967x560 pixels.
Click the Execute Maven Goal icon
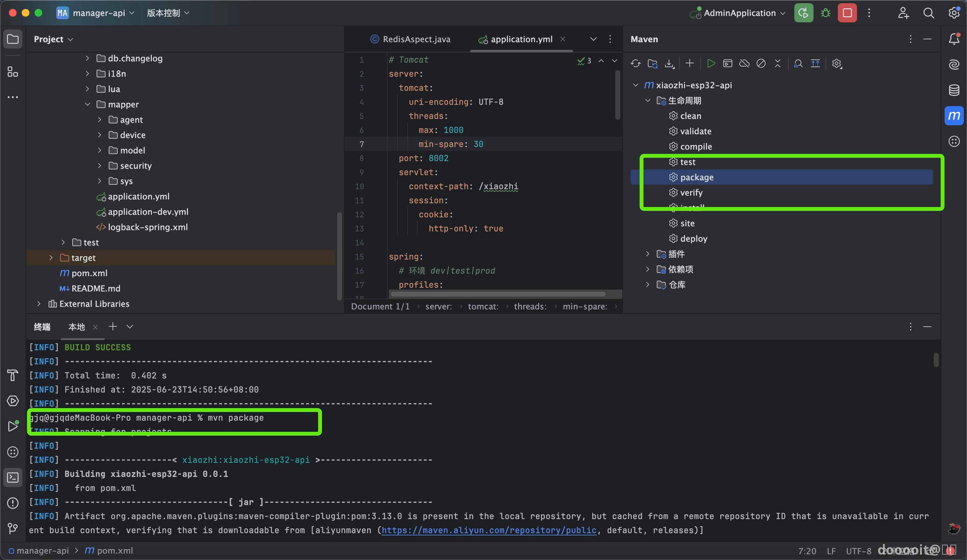pos(727,64)
